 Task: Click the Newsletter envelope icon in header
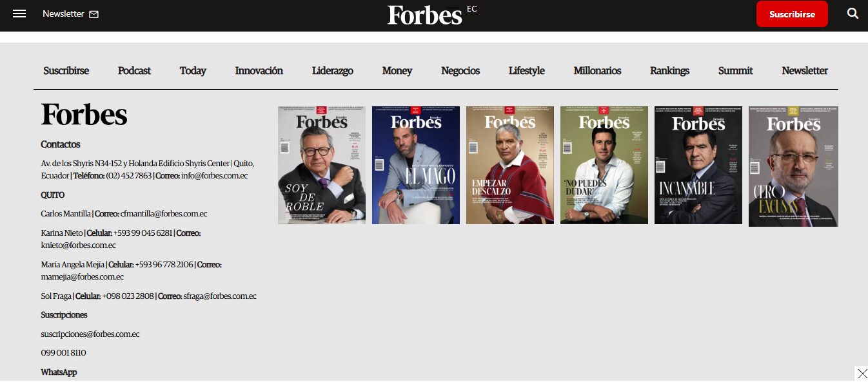[94, 14]
